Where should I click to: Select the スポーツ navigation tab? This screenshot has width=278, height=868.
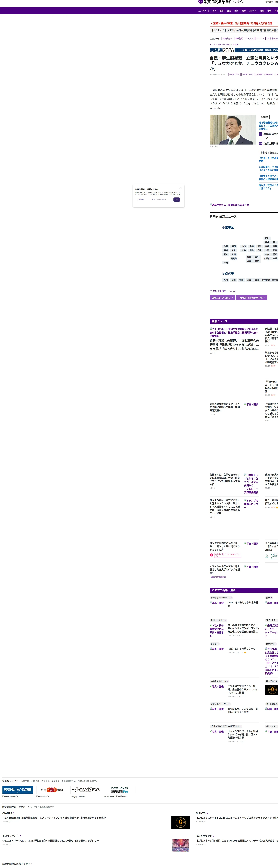[253, 11]
